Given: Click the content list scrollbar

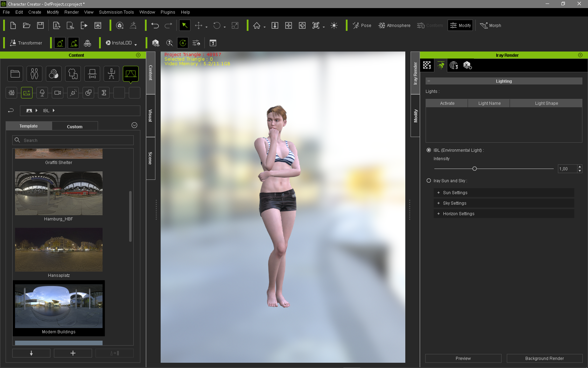Looking at the screenshot, I should pos(131,216).
